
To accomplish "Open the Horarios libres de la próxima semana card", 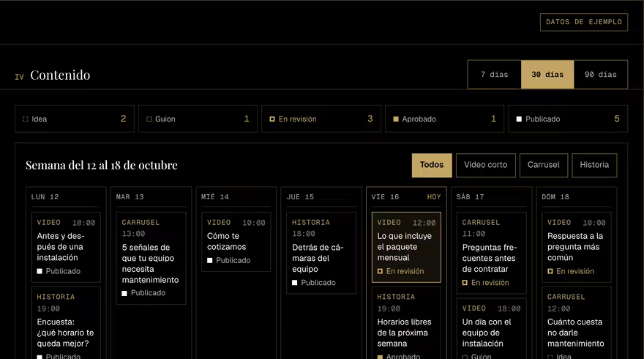I will point(406,323).
